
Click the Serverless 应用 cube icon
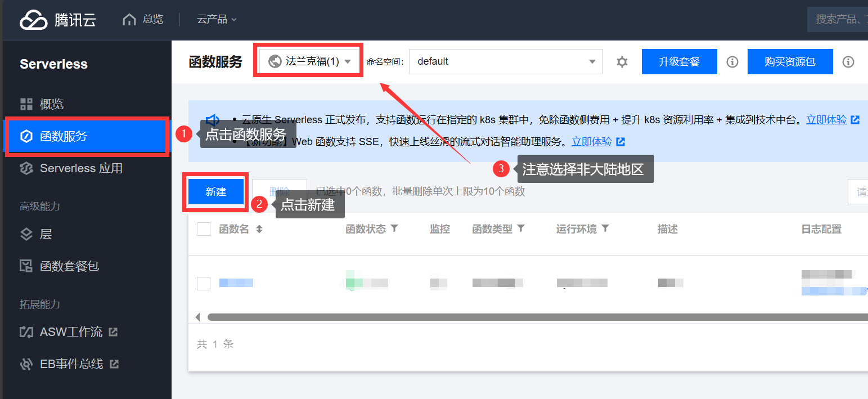coord(26,168)
